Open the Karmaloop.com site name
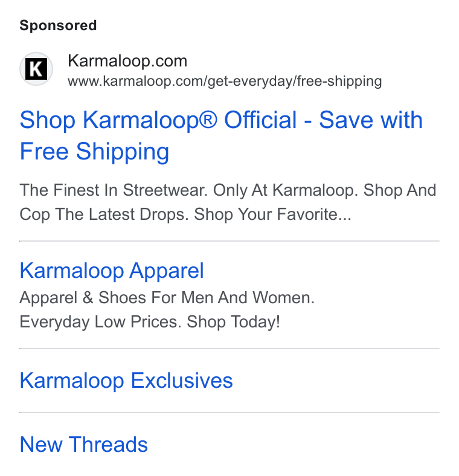Screen dimensions: 459x476 127,61
